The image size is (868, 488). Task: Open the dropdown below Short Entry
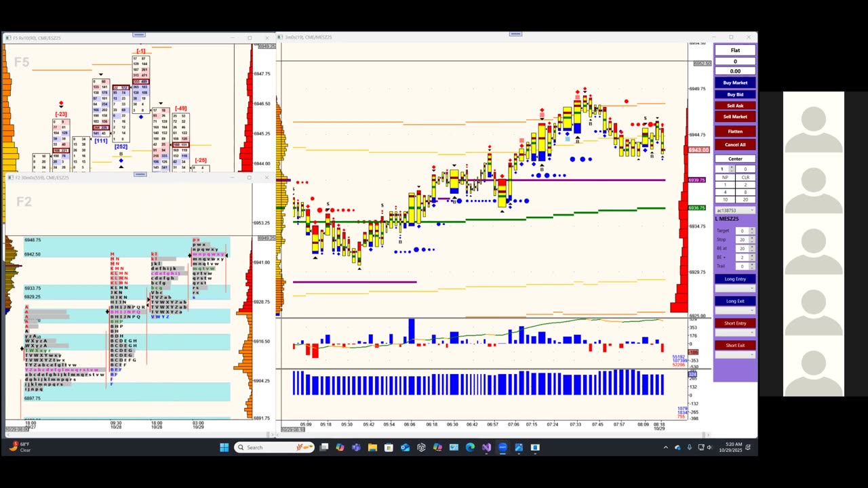pyautogui.click(x=735, y=333)
